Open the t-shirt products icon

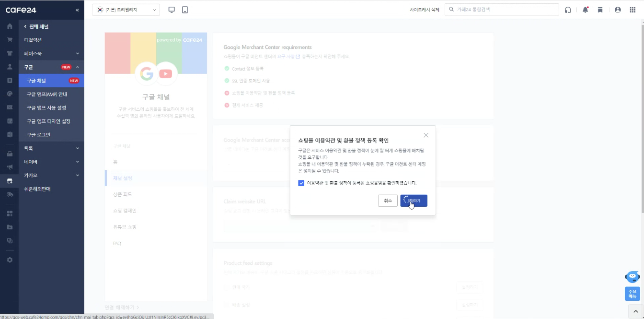(10, 53)
